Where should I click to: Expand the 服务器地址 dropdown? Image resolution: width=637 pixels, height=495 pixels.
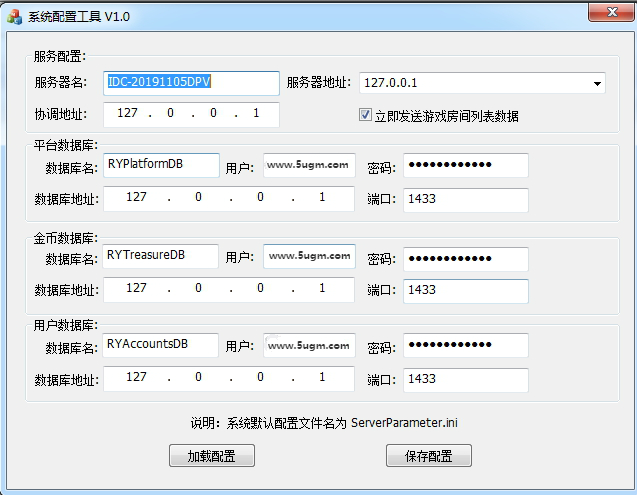(x=596, y=83)
